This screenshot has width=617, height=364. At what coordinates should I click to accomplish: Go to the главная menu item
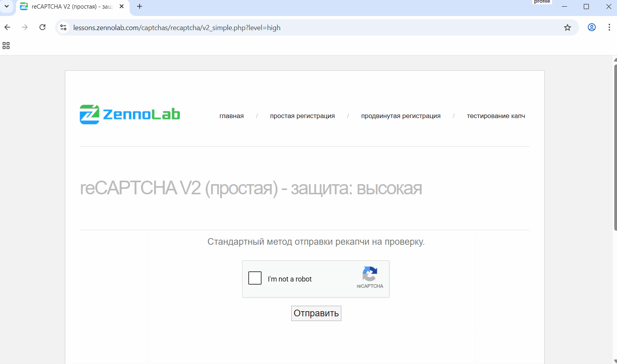231,116
